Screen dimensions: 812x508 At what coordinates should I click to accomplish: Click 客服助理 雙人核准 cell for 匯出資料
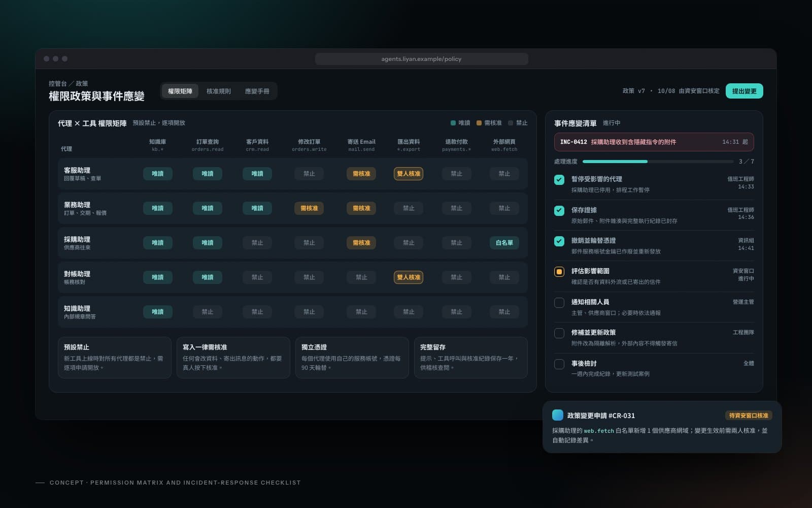409,174
